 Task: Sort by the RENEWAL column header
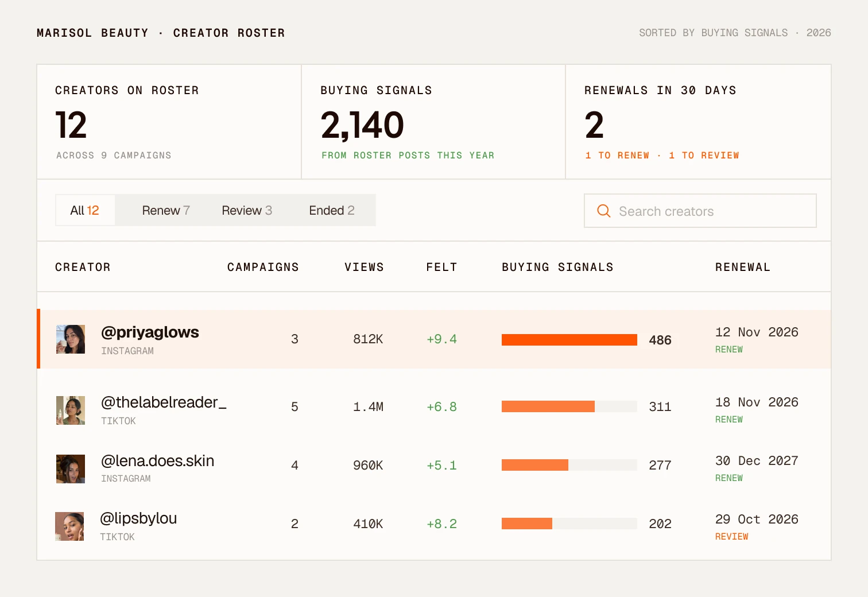[x=743, y=267]
